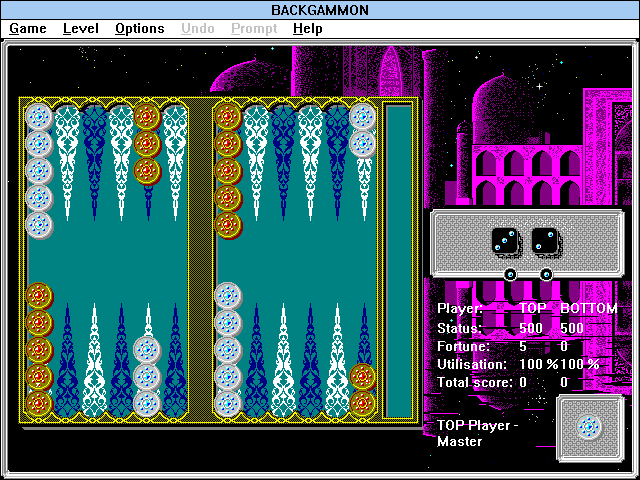Click the die showing two pips
Screen dimensions: 640x480
tap(545, 242)
